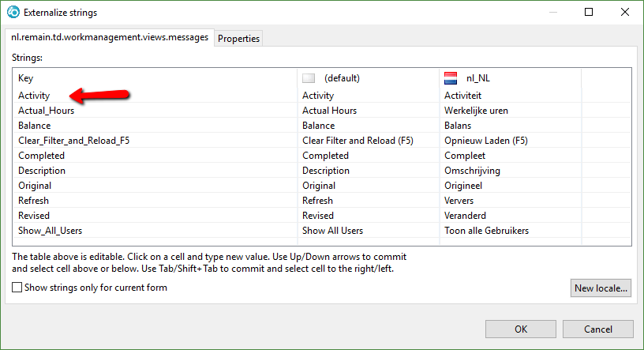Click the 'Opnieuw Laden (F5)' Dutch cell
This screenshot has width=644, height=350.
coord(485,141)
